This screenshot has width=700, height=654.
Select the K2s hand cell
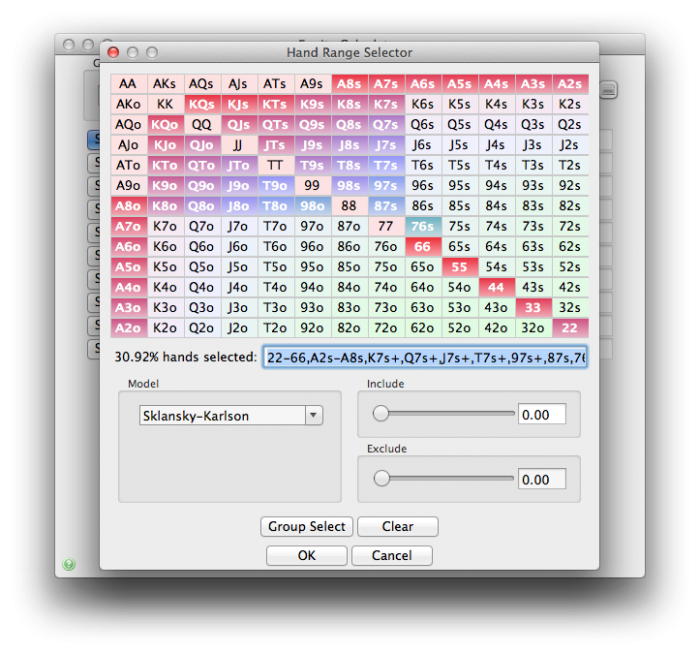[x=570, y=104]
